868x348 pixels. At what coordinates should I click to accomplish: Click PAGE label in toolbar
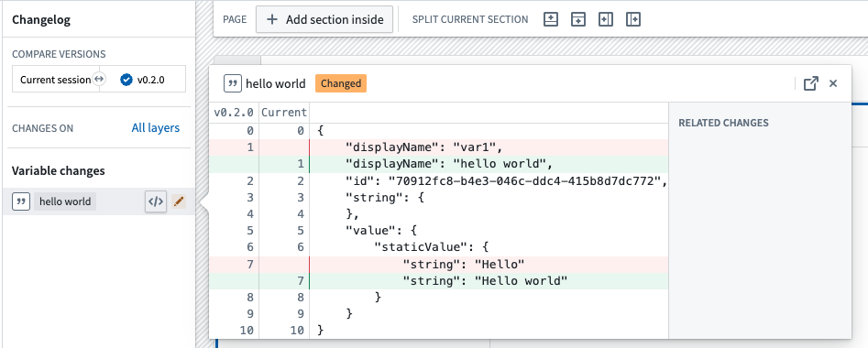pyautogui.click(x=235, y=19)
